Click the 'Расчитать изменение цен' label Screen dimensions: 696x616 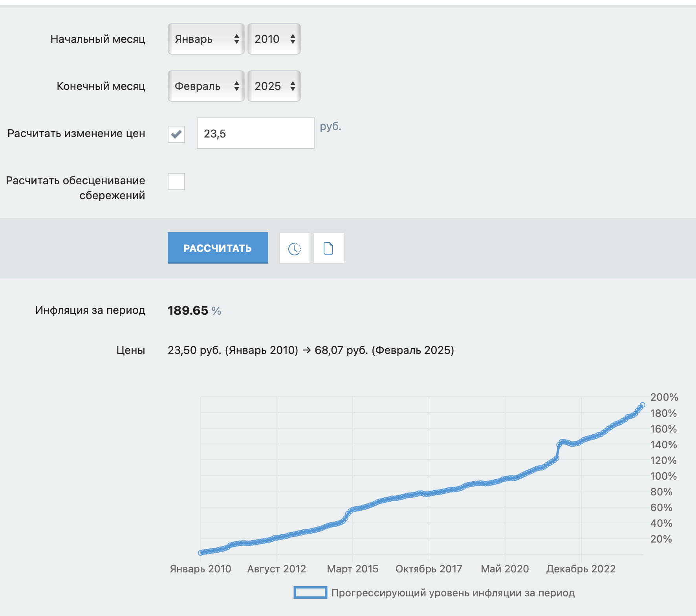click(76, 134)
